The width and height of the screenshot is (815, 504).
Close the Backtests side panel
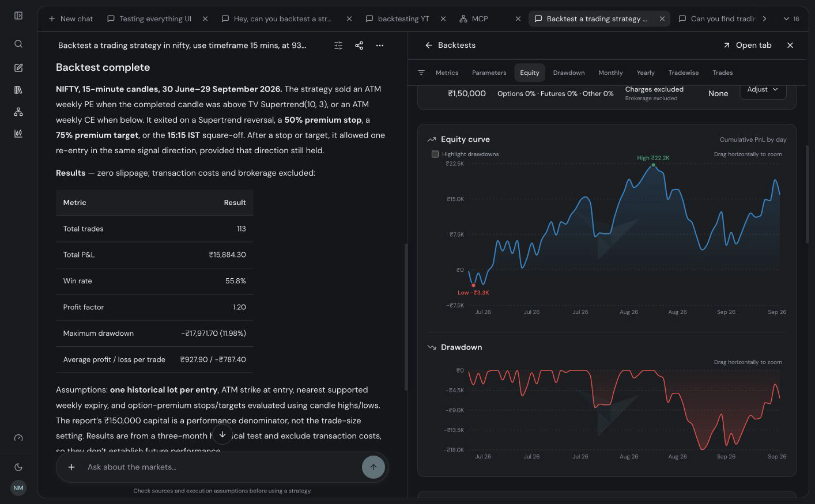(790, 45)
